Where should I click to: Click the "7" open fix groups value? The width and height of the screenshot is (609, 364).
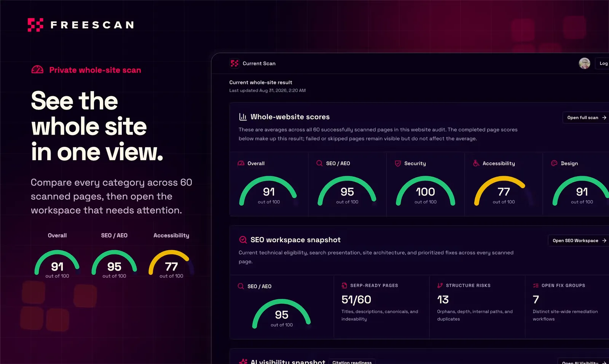[x=536, y=300]
